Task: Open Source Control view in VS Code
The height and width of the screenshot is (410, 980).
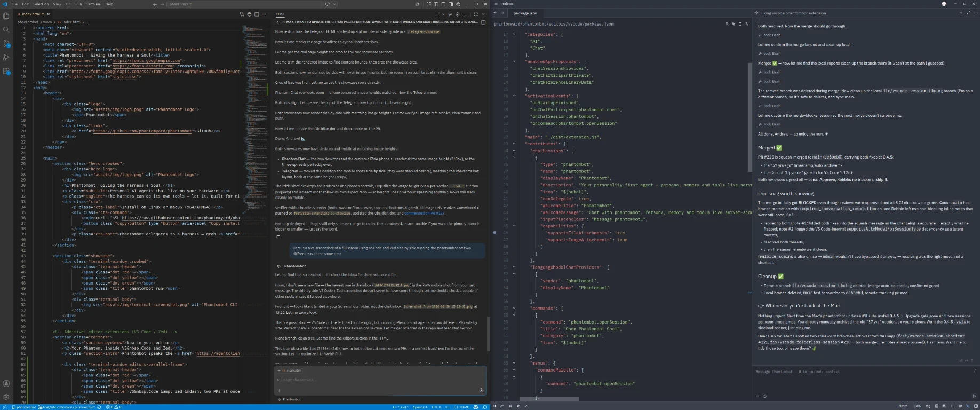Action: point(6,43)
